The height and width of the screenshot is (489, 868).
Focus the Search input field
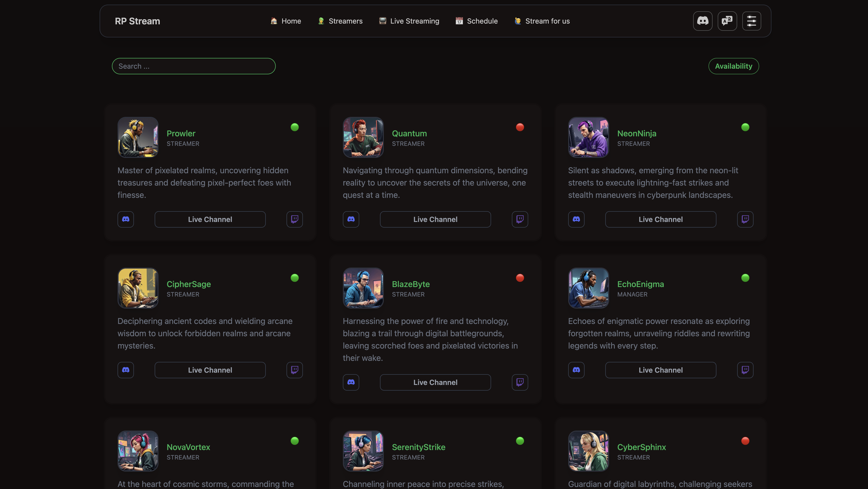tap(193, 66)
